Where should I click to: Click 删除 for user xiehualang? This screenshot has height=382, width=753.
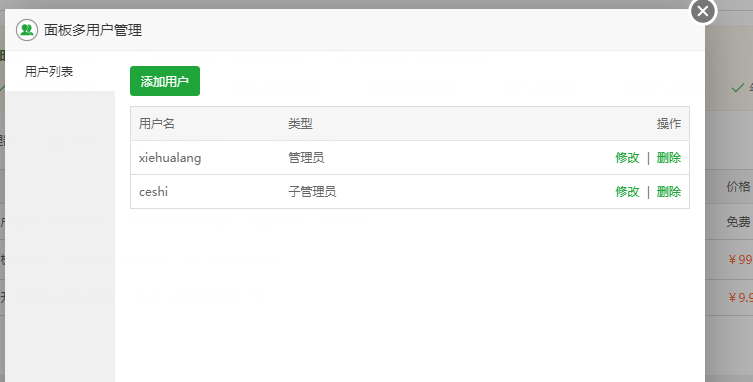pyautogui.click(x=668, y=158)
